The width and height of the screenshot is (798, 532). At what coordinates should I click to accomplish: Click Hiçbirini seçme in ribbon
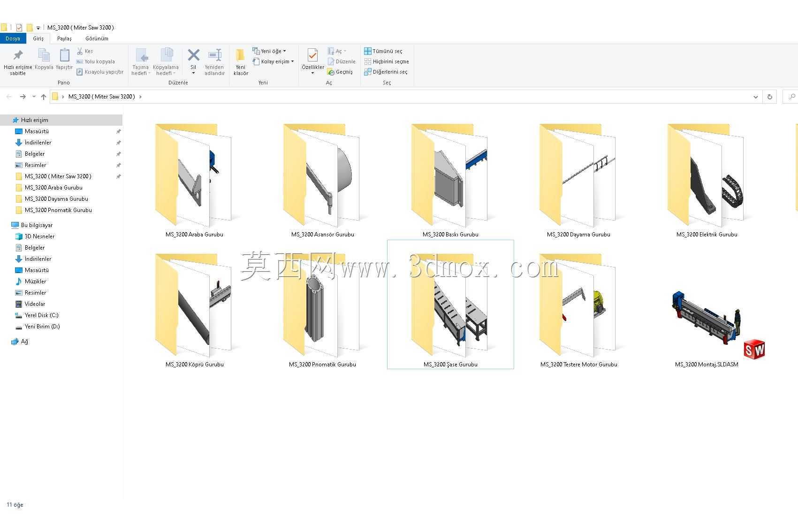click(387, 61)
